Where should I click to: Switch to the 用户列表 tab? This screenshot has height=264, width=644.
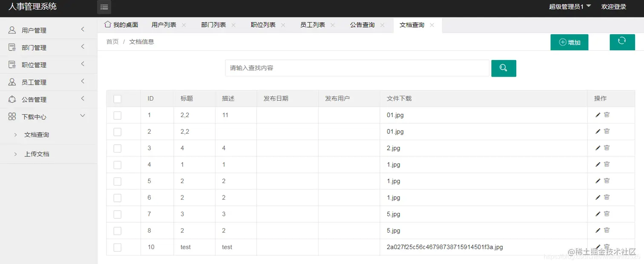164,25
